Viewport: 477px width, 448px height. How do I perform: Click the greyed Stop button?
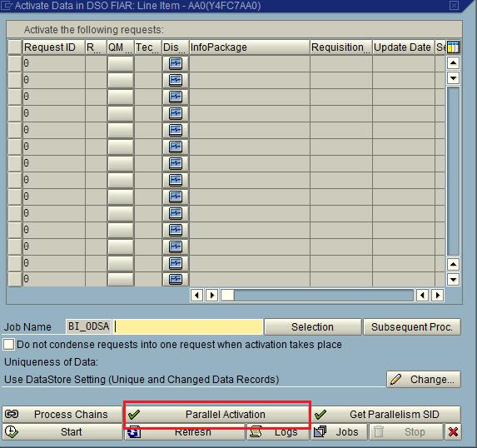406,432
